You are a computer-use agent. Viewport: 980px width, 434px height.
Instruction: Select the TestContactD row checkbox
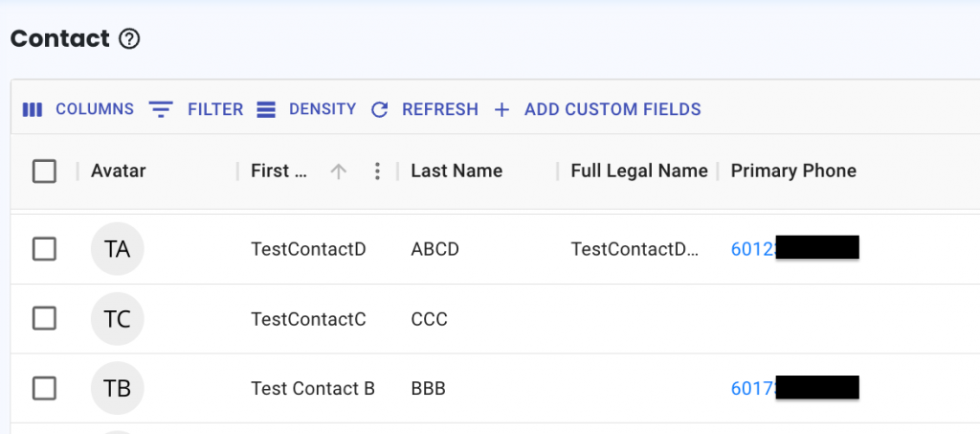(44, 249)
